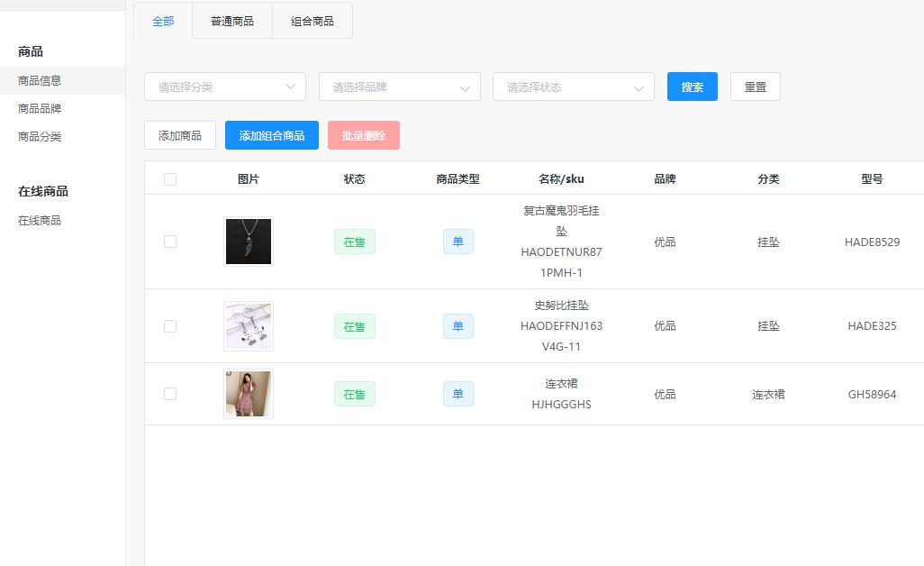The width and height of the screenshot is (924, 566).
Task: Click the 重置 button
Action: click(755, 87)
